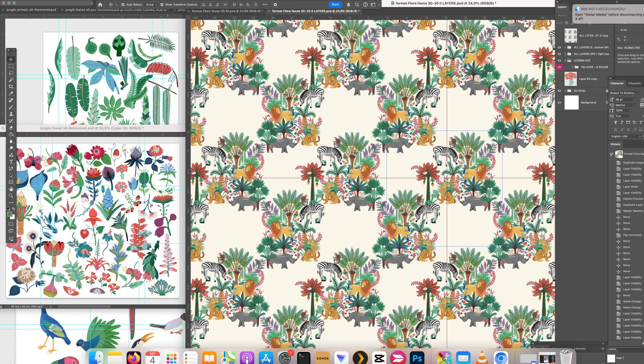Hide the Background layer

tap(559, 102)
